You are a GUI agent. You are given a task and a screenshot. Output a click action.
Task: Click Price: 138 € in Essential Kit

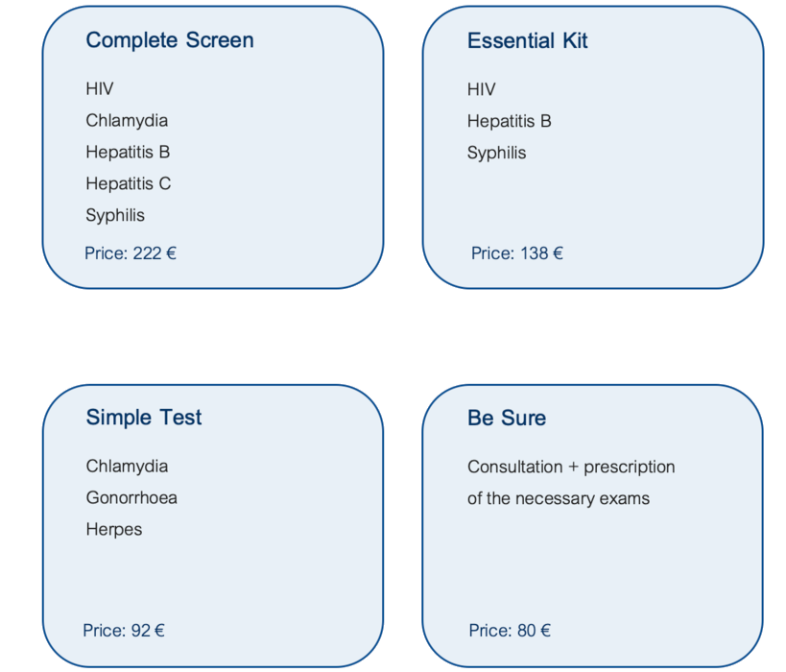(x=517, y=253)
